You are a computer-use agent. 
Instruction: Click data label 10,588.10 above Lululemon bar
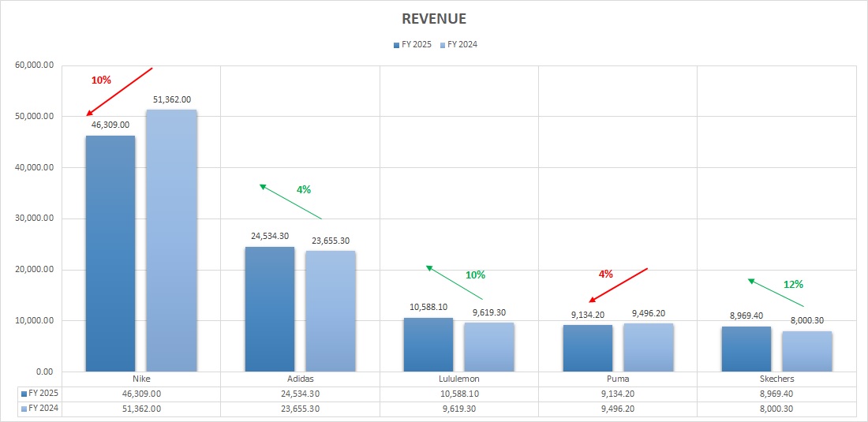[428, 308]
